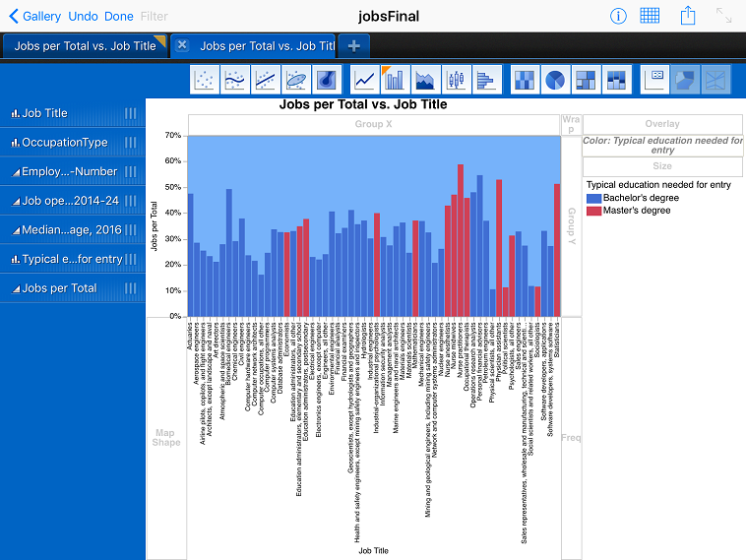Tap the grip handle beside OccupationType
Viewport: 746px width, 560px height.
point(130,143)
